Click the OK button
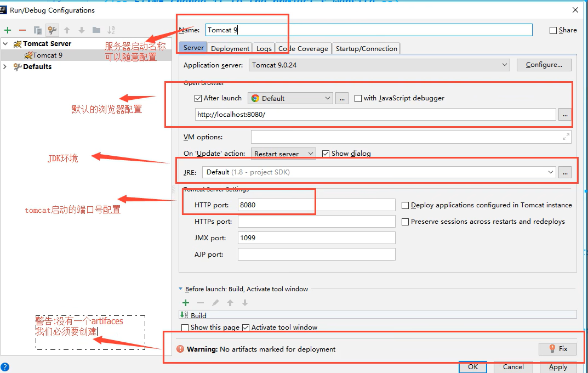Viewport: 588px width, 373px height. 473,367
